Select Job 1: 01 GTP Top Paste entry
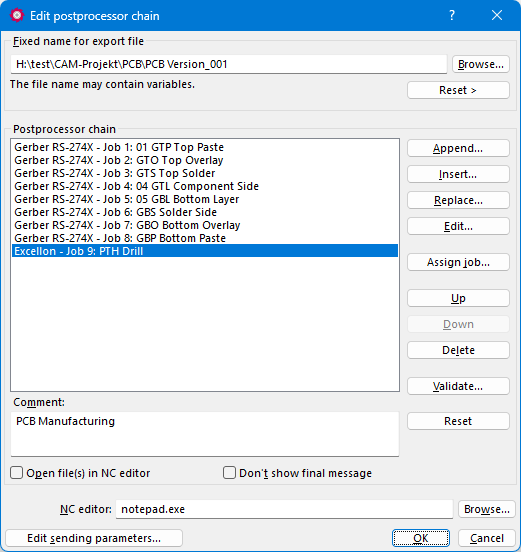Viewport: 521px width, 552px height. pyautogui.click(x=205, y=147)
